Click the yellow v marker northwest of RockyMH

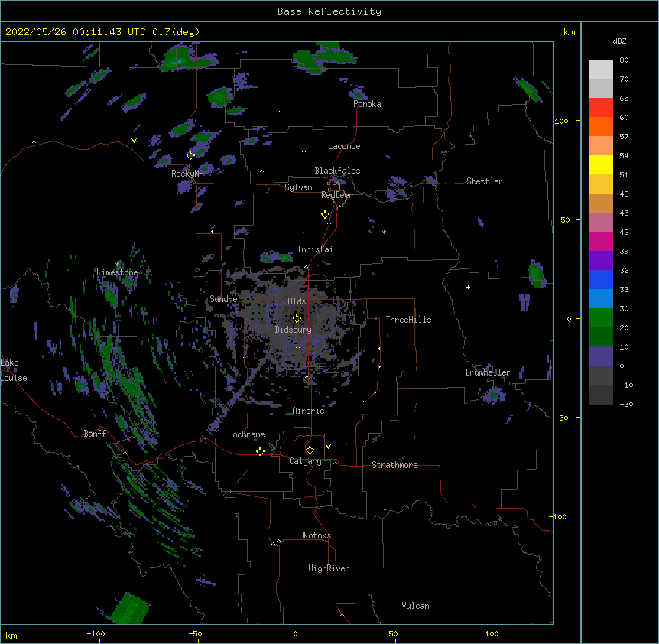click(x=134, y=141)
